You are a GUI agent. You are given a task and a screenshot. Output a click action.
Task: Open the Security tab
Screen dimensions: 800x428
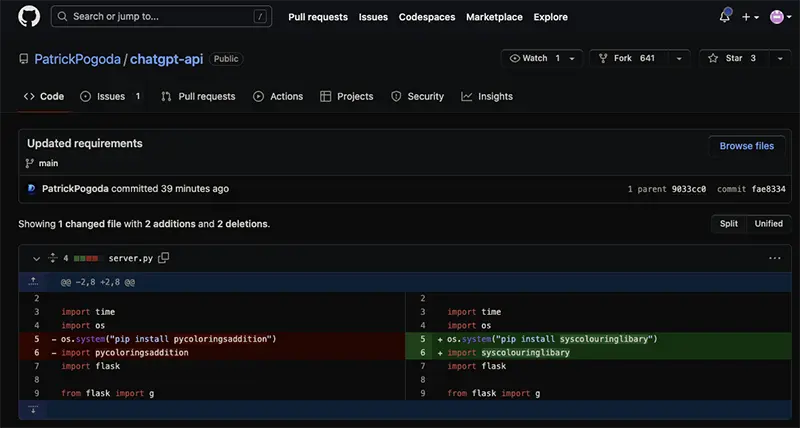pos(417,96)
